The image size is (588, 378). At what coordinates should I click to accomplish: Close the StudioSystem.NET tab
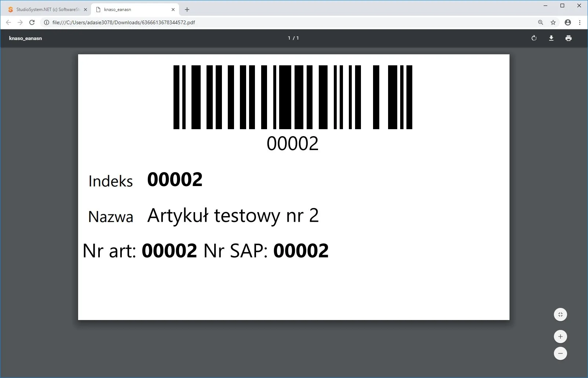click(85, 10)
